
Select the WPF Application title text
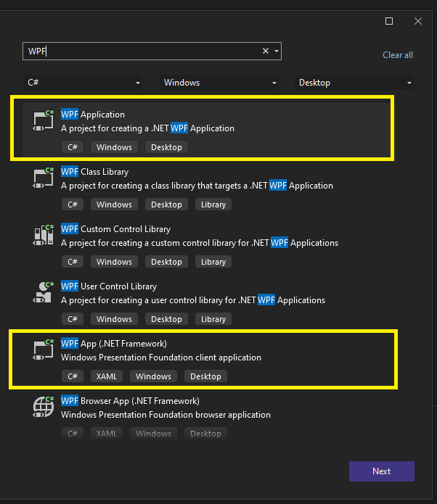point(93,115)
